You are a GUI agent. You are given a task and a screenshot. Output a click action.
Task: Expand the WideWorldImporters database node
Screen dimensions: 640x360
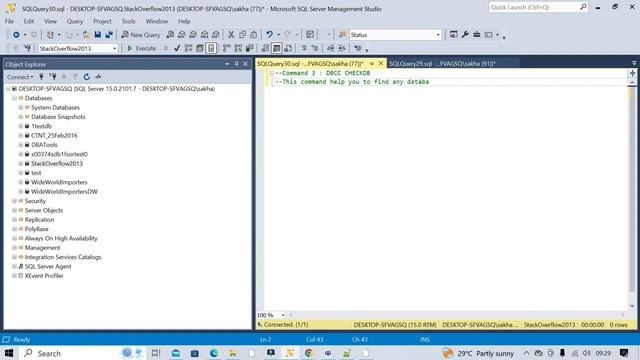click(20, 182)
